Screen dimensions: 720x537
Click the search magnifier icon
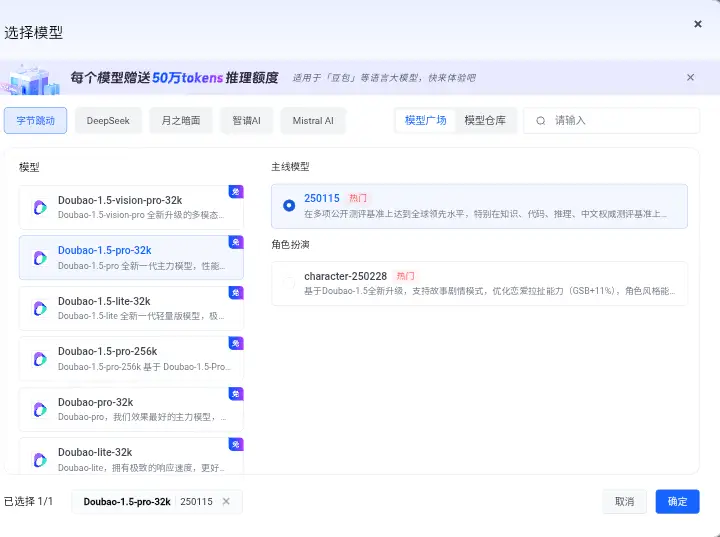coord(540,120)
